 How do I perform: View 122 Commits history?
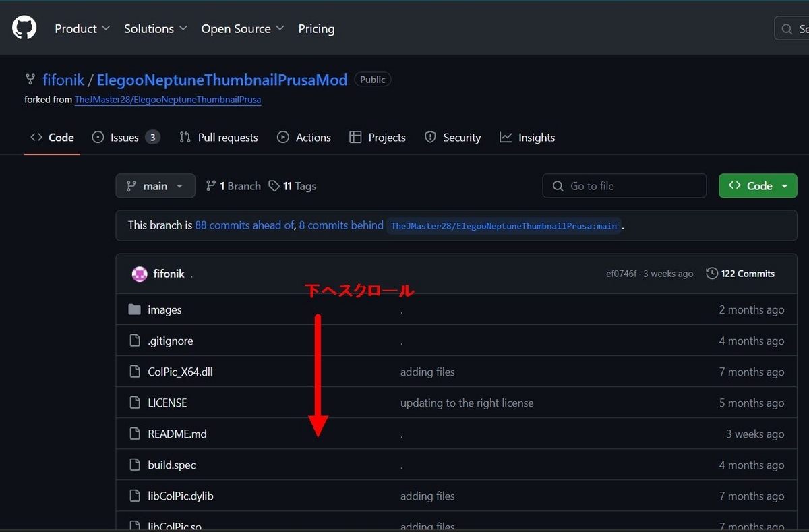[x=740, y=274]
